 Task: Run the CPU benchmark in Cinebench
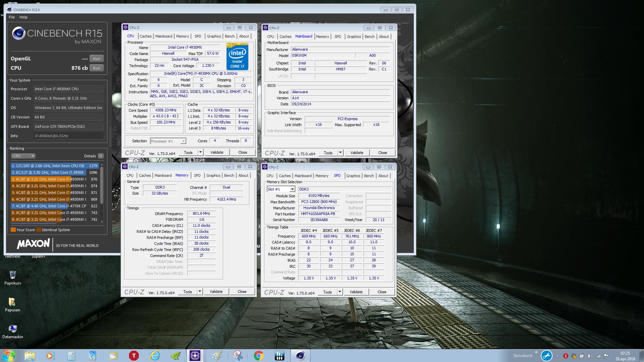pyautogui.click(x=96, y=68)
